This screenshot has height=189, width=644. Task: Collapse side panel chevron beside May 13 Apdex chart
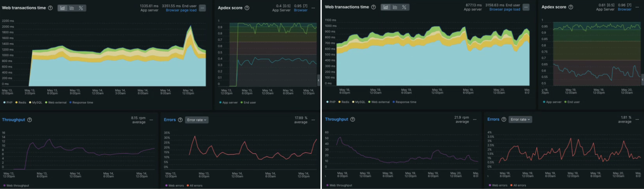pyautogui.click(x=319, y=80)
